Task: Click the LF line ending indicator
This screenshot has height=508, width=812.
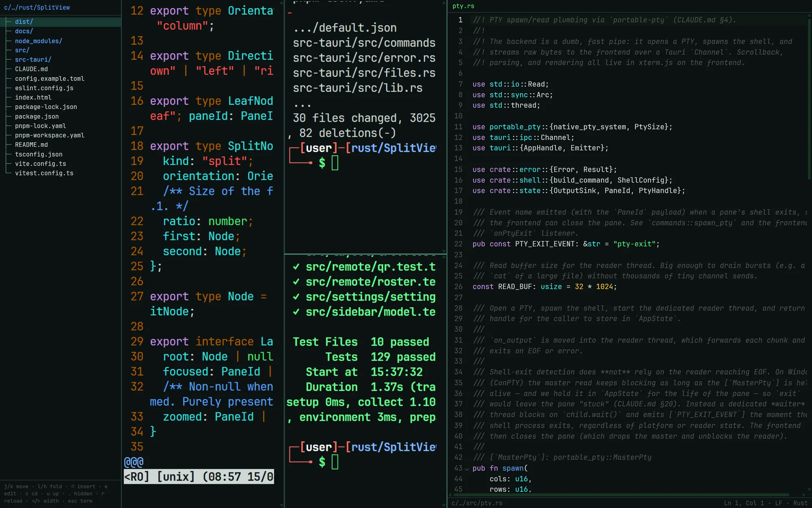Action: 778,503
